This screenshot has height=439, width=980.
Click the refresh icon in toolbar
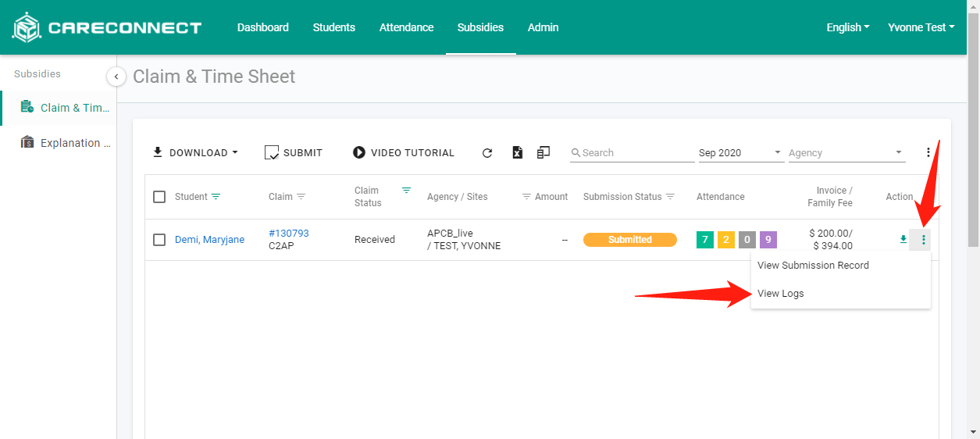(x=487, y=153)
